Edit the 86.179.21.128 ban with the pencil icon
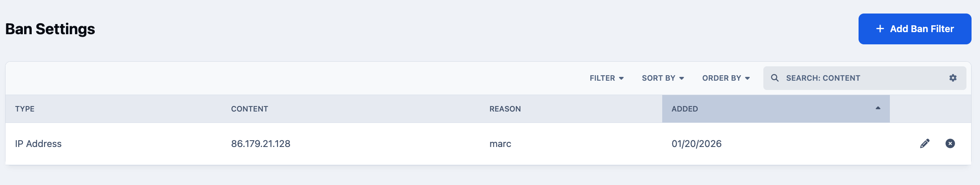Viewport: 980px width, 185px height. [x=925, y=144]
